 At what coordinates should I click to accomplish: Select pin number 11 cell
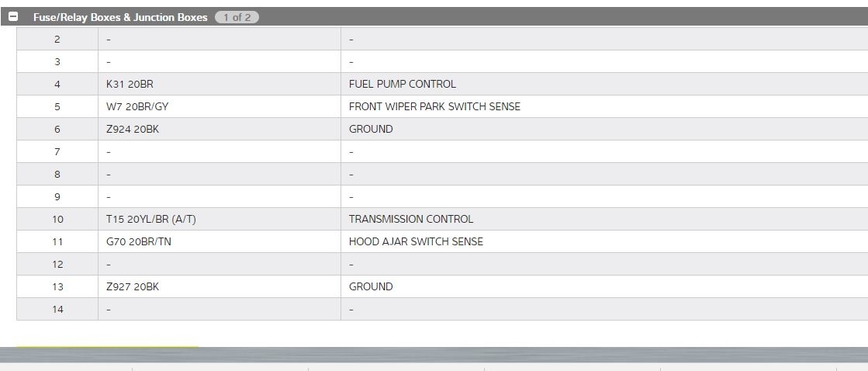(57, 241)
